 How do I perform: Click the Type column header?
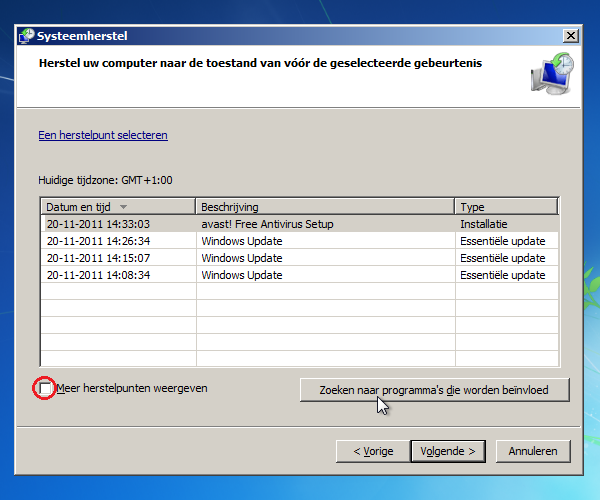pos(506,207)
